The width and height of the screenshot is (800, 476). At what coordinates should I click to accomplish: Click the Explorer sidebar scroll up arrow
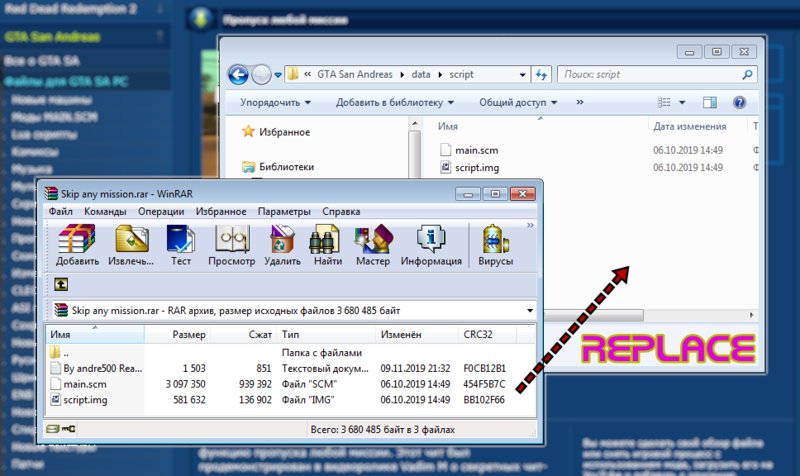tap(415, 123)
